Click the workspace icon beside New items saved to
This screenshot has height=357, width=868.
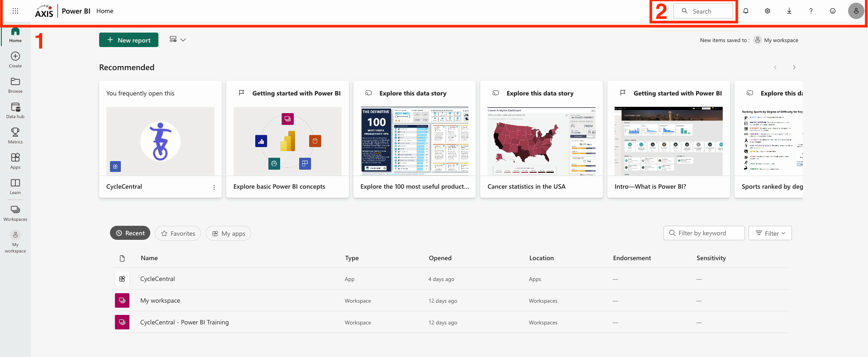(x=758, y=40)
